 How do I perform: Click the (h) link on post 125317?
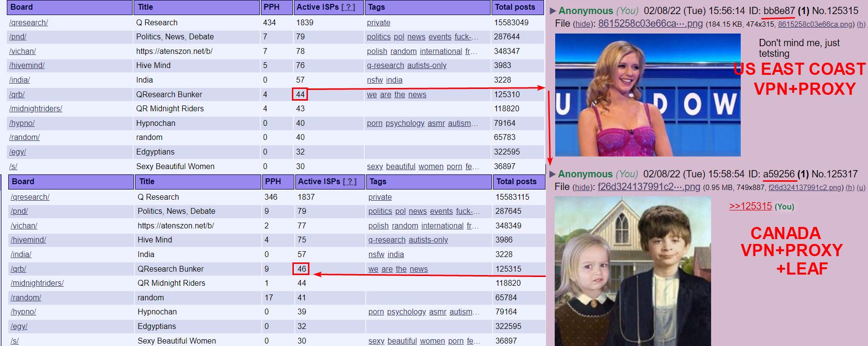point(850,187)
